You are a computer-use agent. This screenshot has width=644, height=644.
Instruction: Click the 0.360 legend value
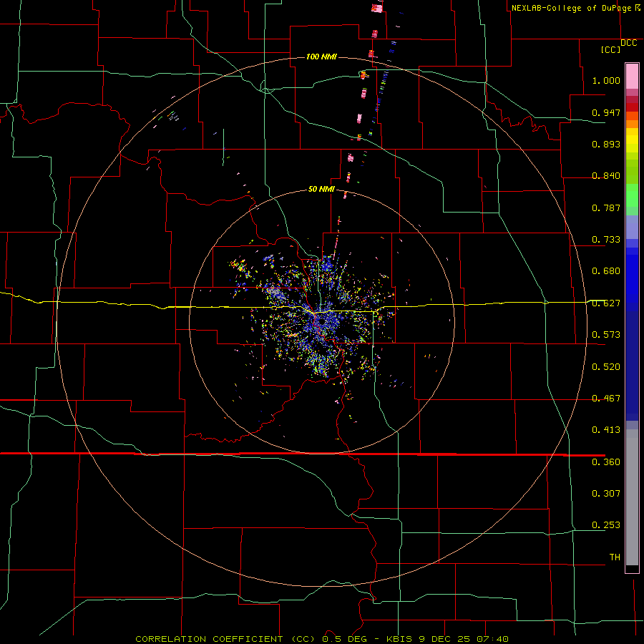click(x=606, y=462)
